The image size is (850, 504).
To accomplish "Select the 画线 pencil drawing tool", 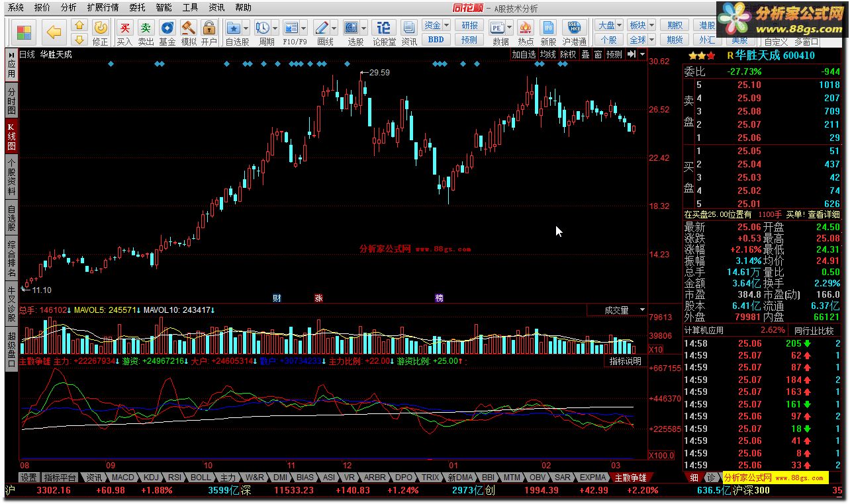I will pyautogui.click(x=321, y=28).
